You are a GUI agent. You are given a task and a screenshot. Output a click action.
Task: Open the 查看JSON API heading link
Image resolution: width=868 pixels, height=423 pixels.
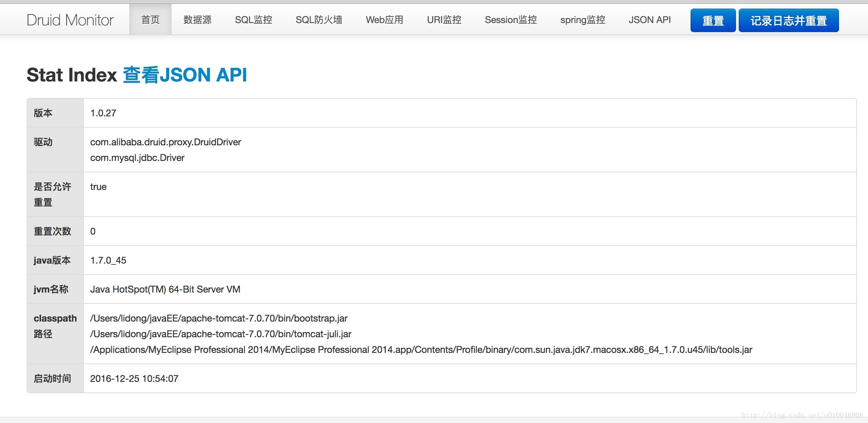(185, 75)
